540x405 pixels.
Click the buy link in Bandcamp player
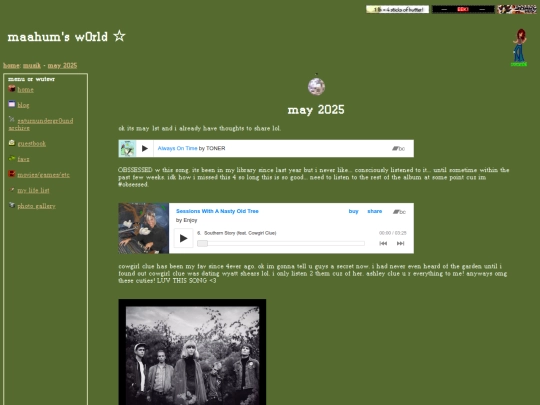tap(353, 211)
